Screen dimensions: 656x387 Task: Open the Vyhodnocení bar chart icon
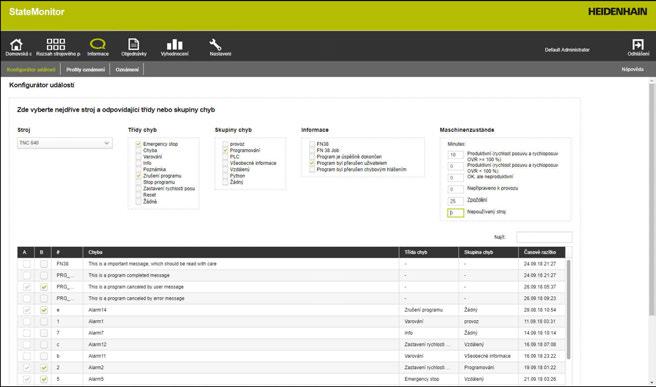pyautogui.click(x=174, y=44)
